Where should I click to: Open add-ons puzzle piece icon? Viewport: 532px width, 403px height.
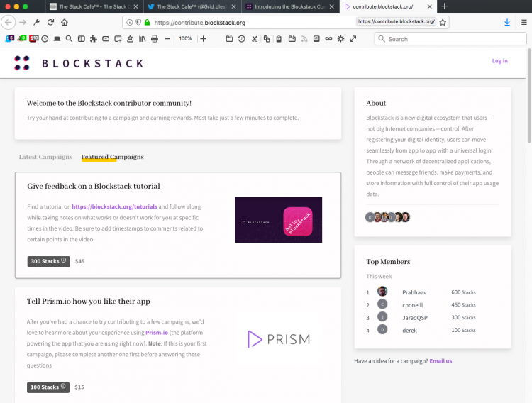click(94, 39)
